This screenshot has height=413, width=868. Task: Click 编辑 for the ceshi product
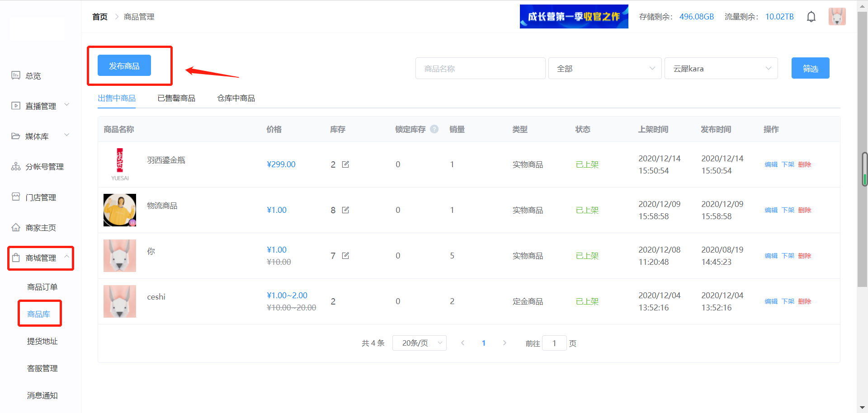click(771, 301)
